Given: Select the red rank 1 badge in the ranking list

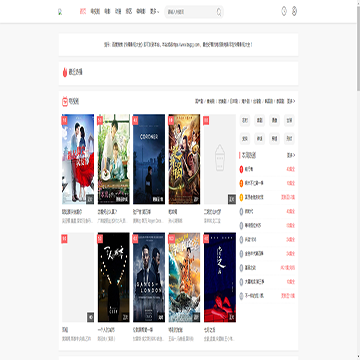Looking at the screenshot, I should (x=242, y=169).
